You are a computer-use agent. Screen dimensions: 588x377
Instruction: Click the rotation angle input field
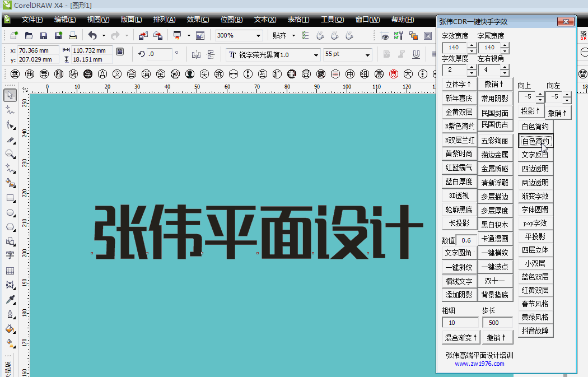[x=160, y=54]
